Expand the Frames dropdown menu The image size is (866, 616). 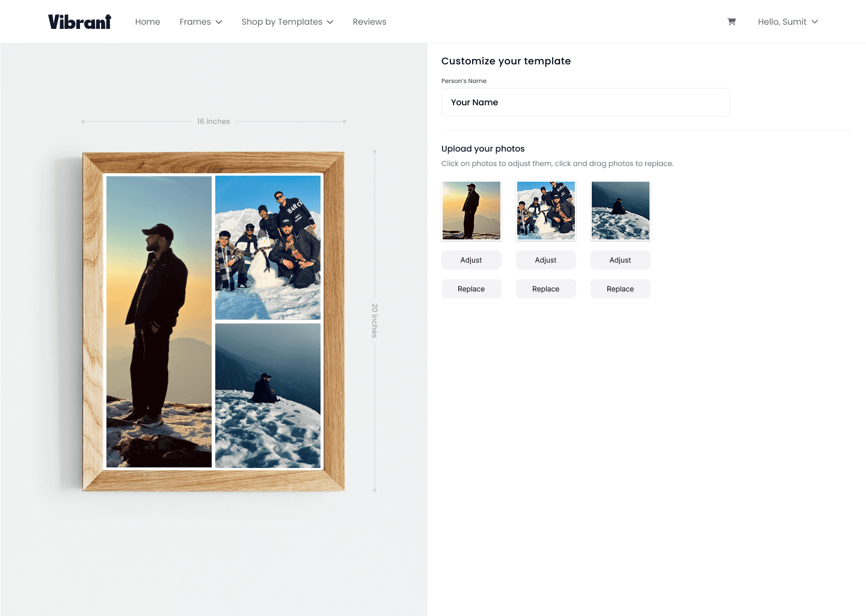(201, 22)
